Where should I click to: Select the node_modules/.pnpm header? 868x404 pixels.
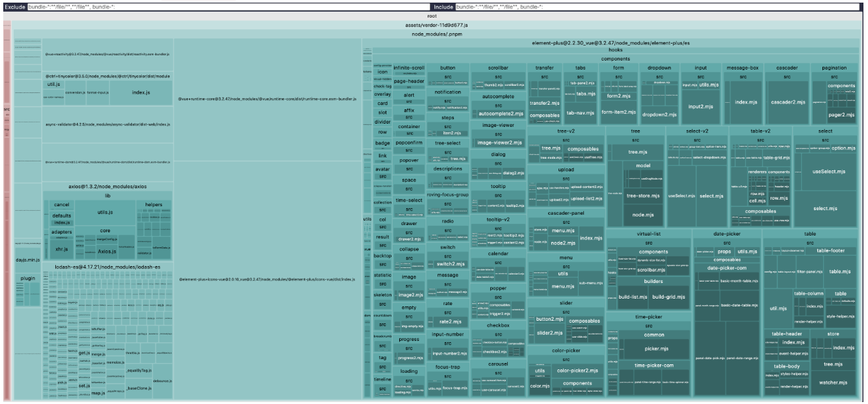pos(436,33)
